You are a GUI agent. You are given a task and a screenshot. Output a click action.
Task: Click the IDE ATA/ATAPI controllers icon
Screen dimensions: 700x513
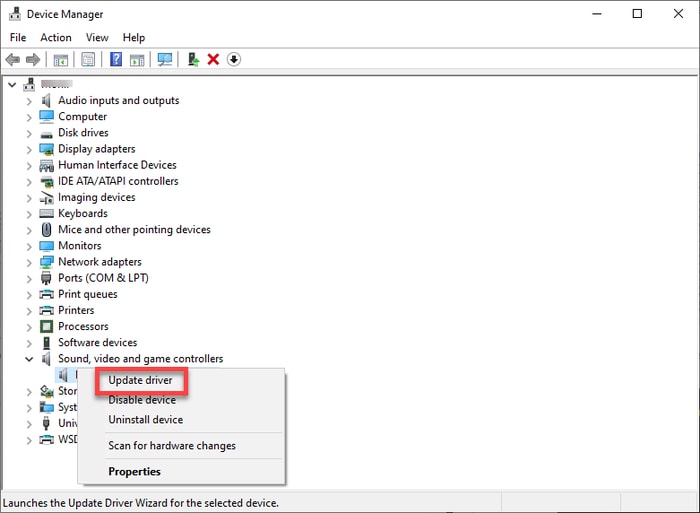click(x=46, y=182)
